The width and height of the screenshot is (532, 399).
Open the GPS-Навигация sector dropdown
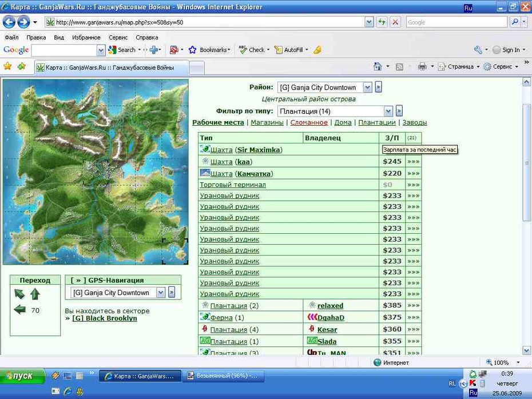click(161, 293)
